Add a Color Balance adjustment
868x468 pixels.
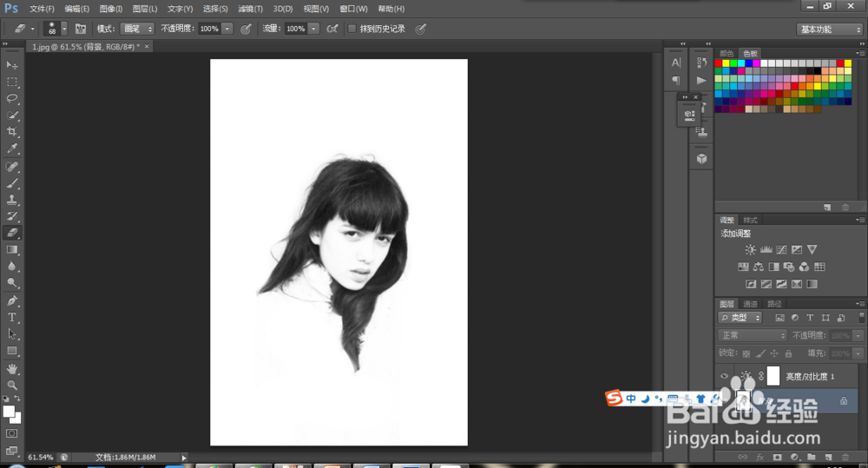click(759, 267)
